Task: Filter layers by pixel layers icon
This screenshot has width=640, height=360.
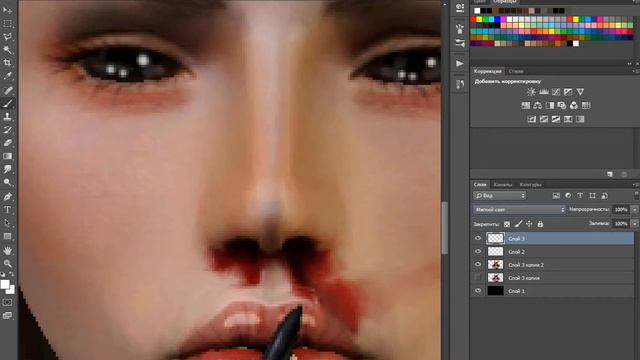Action: (x=556, y=196)
